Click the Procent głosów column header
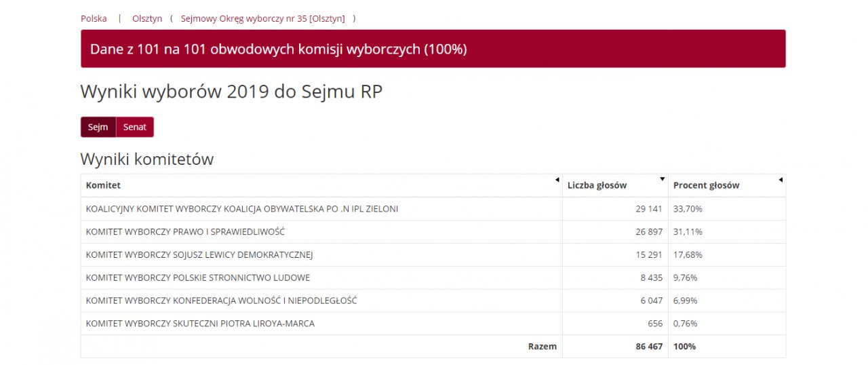This screenshot has height=365, width=868. point(727,185)
